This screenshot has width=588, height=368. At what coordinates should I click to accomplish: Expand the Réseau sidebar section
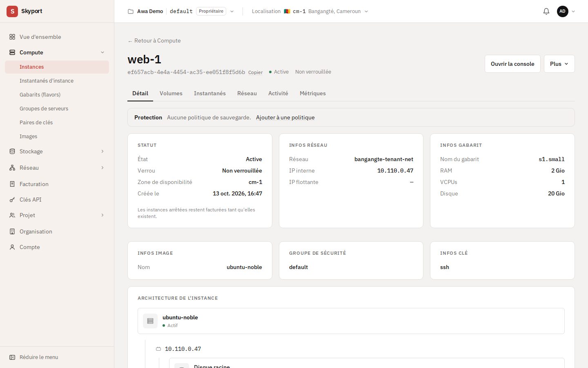102,168
